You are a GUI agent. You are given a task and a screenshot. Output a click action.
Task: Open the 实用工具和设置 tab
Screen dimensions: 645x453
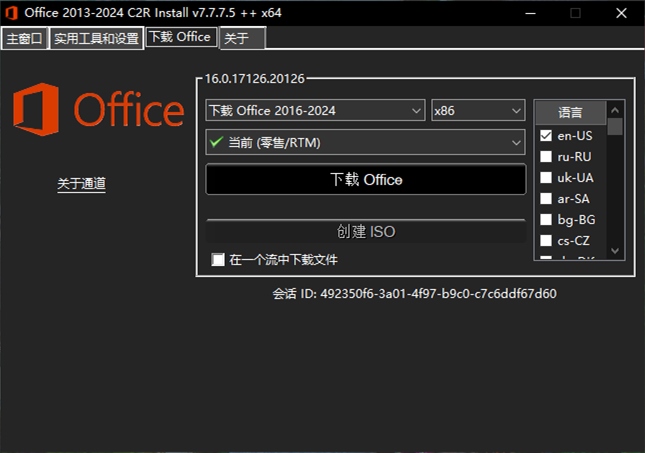97,39
